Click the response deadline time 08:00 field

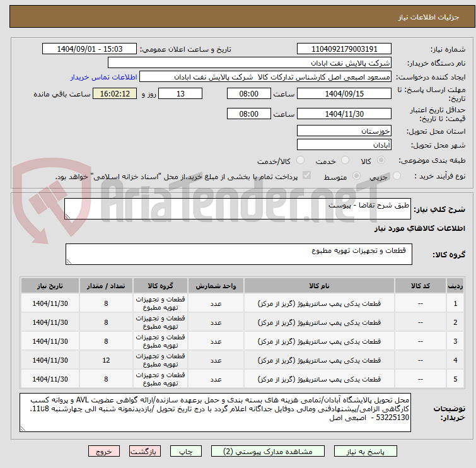point(249,93)
